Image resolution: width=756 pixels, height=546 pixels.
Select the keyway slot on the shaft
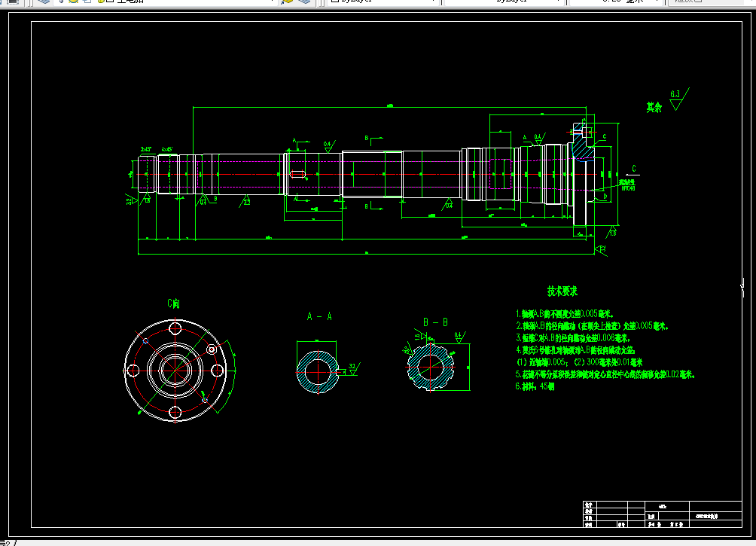click(x=298, y=174)
